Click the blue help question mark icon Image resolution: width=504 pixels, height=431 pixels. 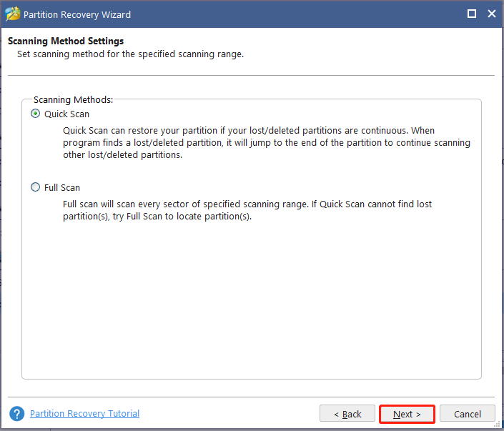[x=16, y=414]
